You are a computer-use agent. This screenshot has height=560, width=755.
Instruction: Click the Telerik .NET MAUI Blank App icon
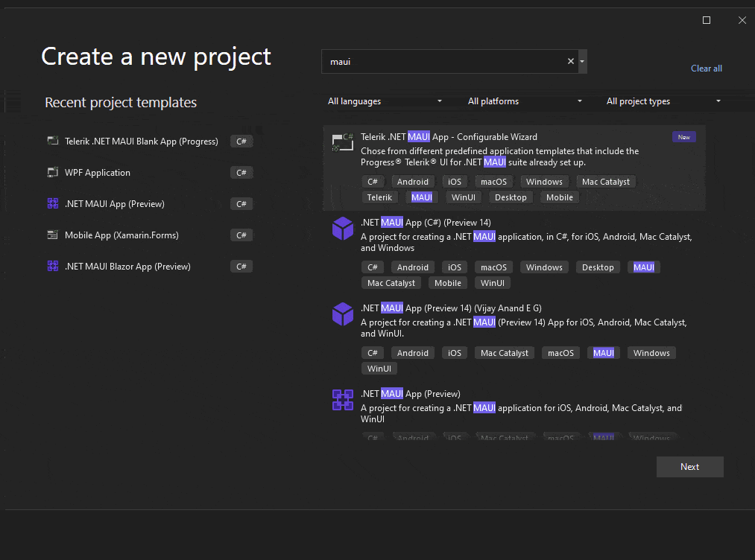pos(52,141)
